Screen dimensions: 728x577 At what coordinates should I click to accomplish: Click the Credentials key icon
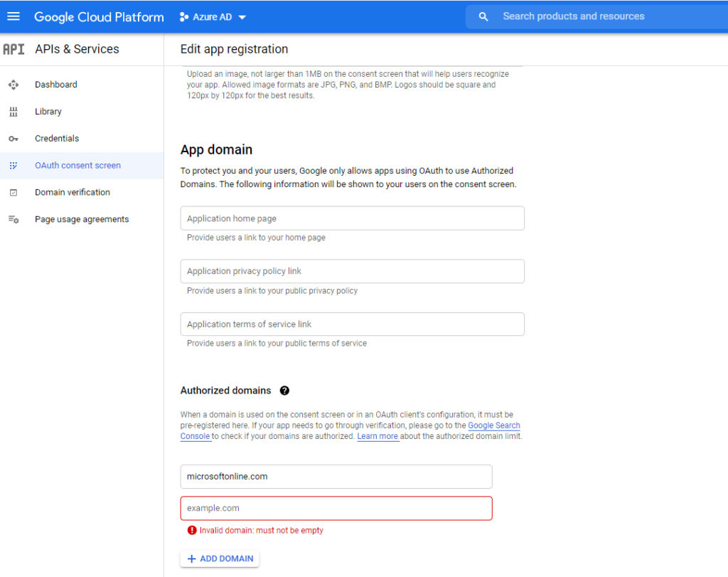tap(14, 139)
